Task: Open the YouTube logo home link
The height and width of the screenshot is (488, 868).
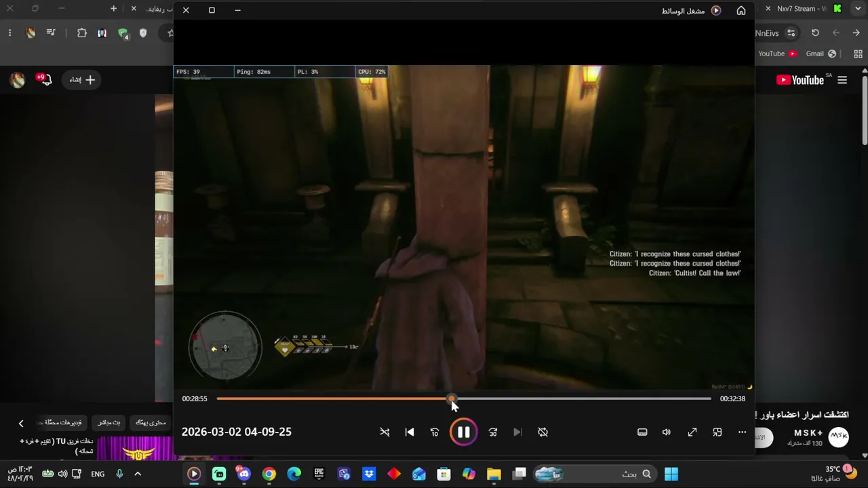Action: (x=800, y=80)
